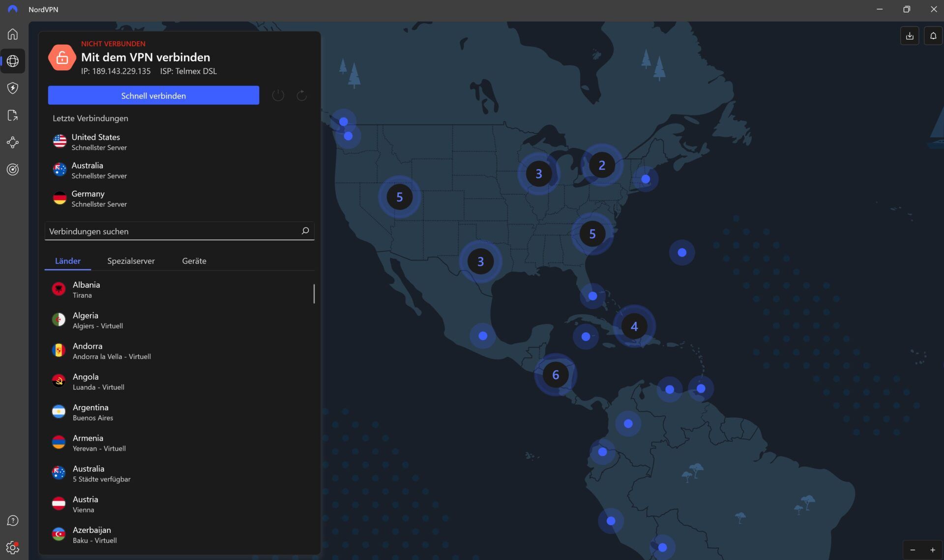Reconnect to recent United States server

tap(179, 142)
